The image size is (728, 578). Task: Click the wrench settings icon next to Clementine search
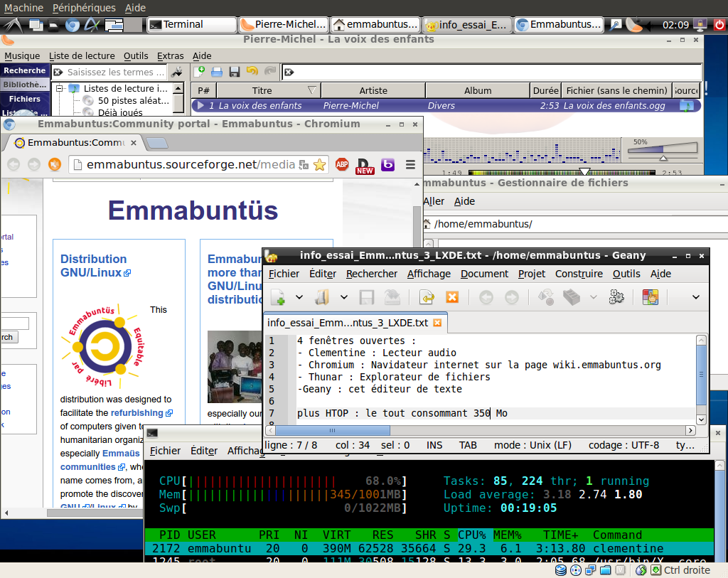pyautogui.click(x=177, y=72)
